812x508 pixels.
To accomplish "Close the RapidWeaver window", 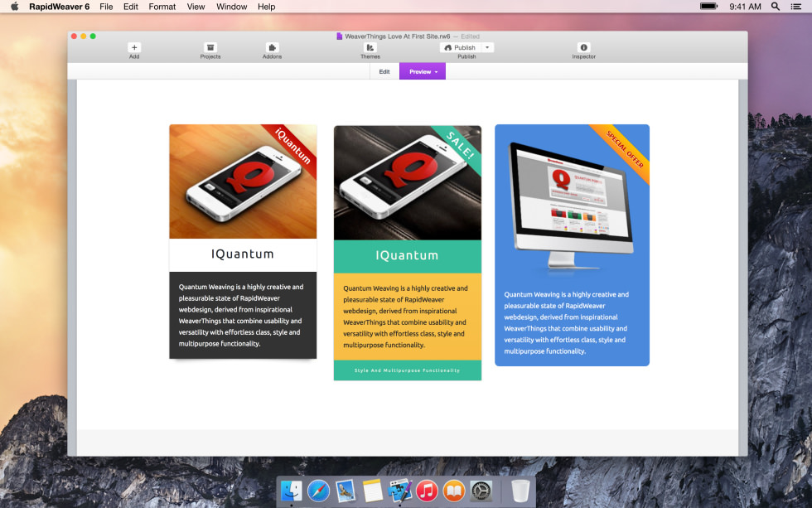I will point(74,36).
